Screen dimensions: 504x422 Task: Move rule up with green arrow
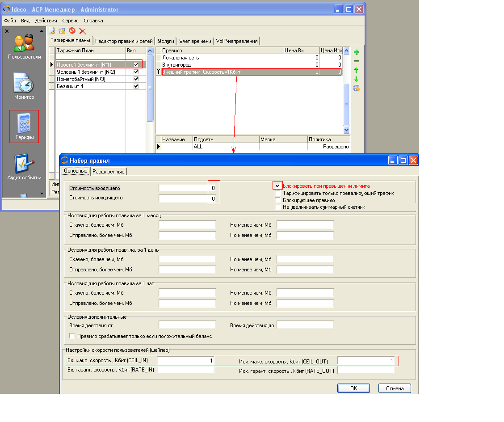pyautogui.click(x=356, y=70)
